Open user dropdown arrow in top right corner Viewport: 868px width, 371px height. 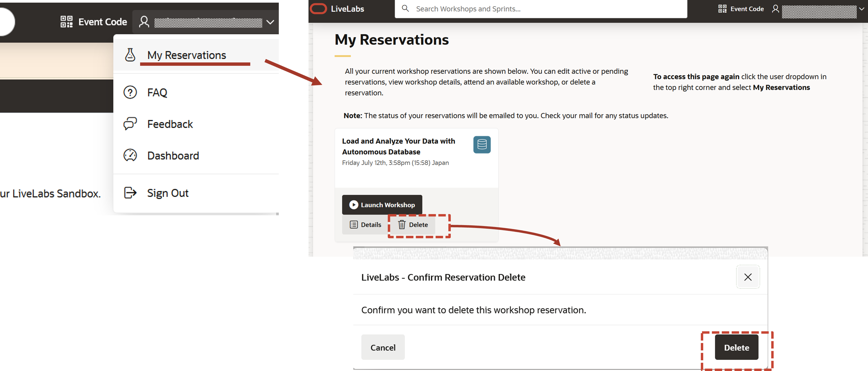[x=861, y=9]
